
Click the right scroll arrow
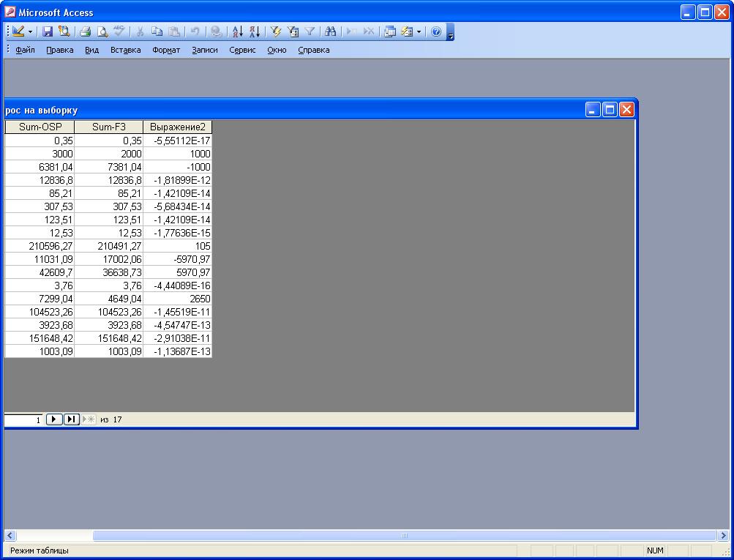pyautogui.click(x=723, y=535)
